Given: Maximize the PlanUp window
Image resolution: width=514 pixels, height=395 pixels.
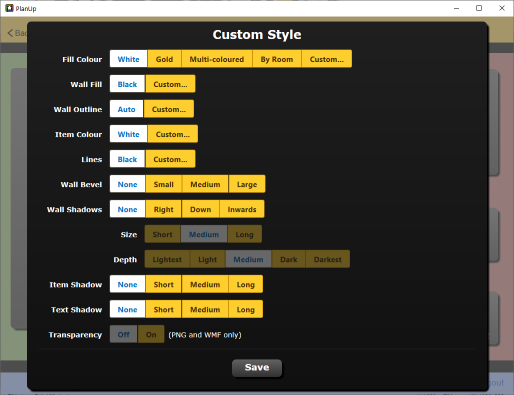Looking at the screenshot, I should point(479,8).
